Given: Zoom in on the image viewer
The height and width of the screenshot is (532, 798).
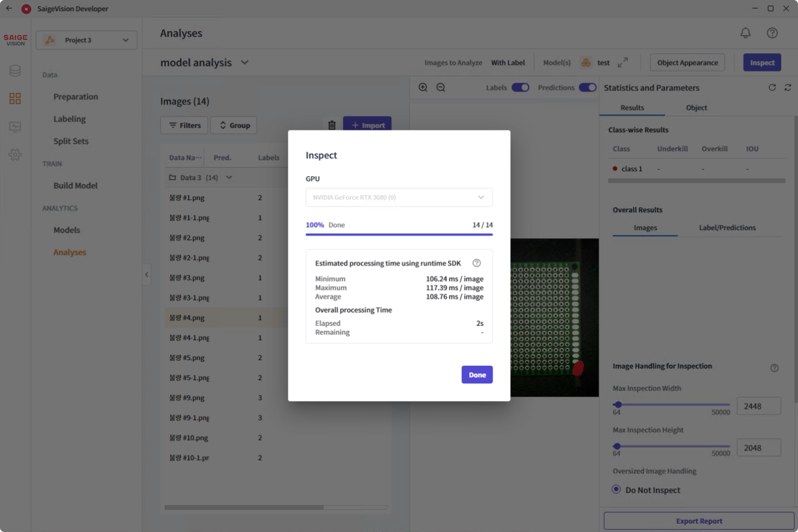Looking at the screenshot, I should (423, 88).
